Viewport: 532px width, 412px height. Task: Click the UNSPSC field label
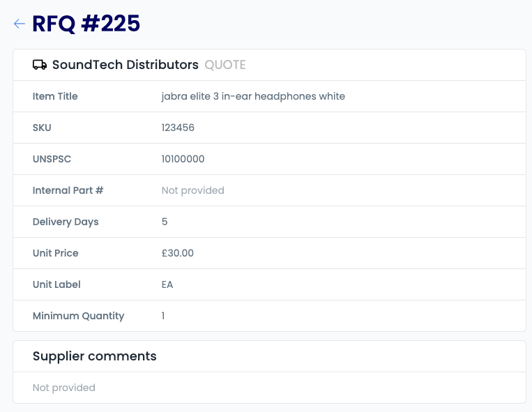tap(52, 159)
